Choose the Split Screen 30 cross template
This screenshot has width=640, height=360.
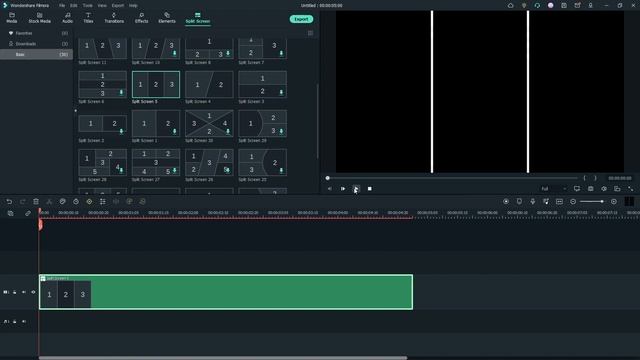[209, 123]
